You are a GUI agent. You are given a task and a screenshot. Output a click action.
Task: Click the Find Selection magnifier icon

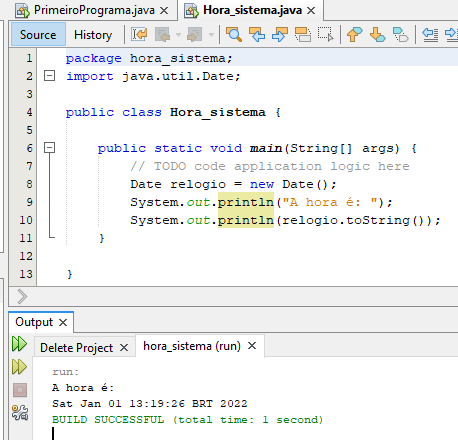[234, 34]
